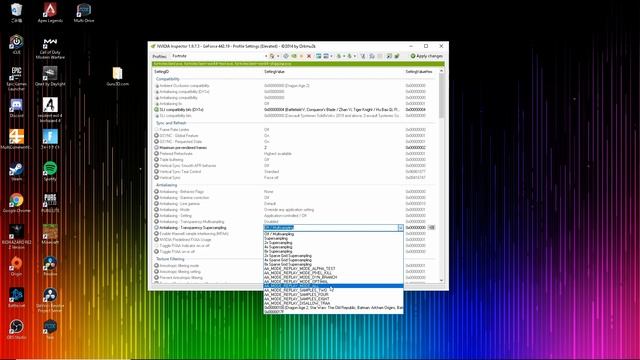Click the Transparency Supersampling value input field
Viewport: 640px width, 360px height.
(331, 228)
